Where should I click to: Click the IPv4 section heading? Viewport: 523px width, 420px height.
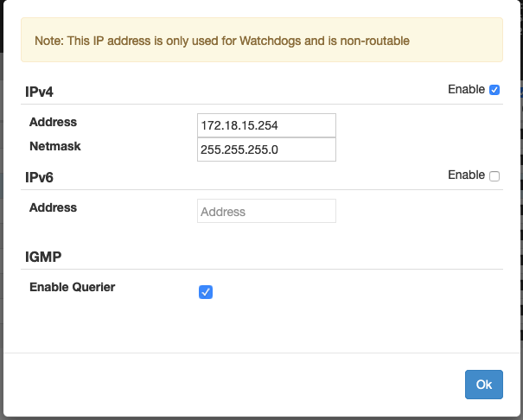[41, 91]
